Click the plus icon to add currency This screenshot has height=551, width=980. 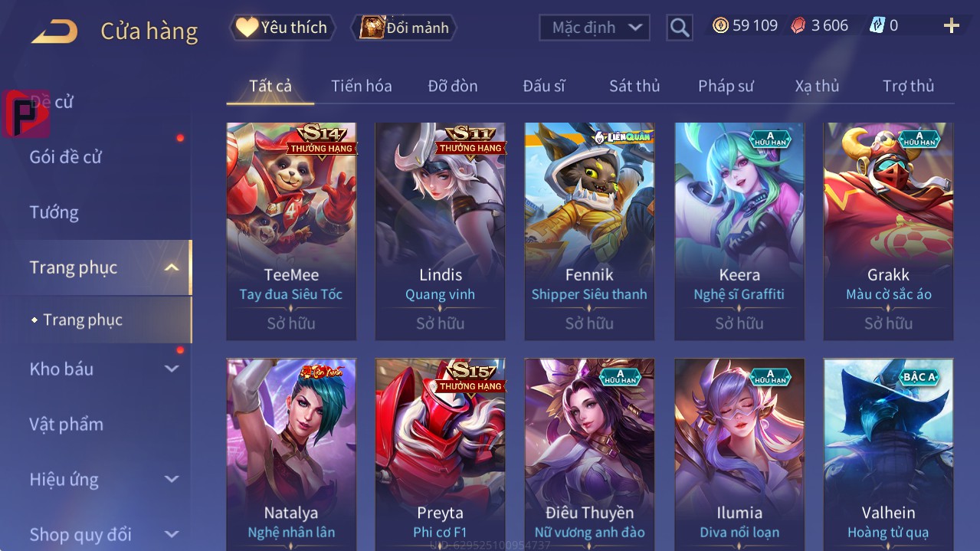coord(952,26)
